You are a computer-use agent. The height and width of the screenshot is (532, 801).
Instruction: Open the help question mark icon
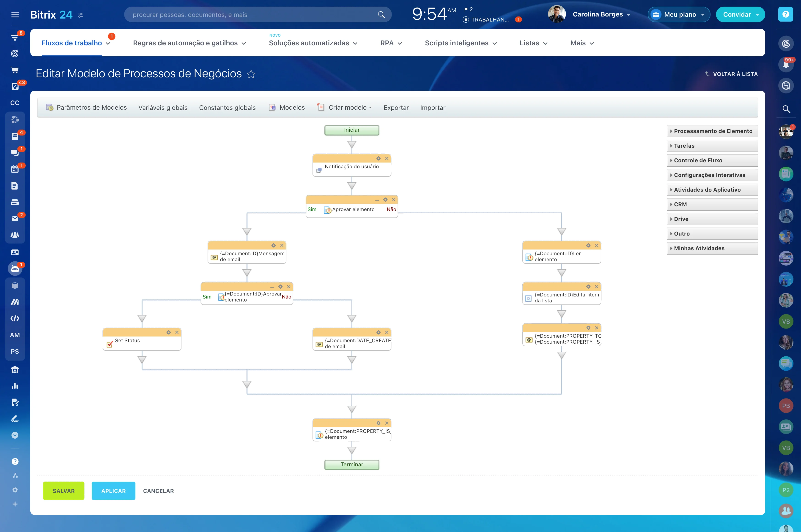coord(786,14)
